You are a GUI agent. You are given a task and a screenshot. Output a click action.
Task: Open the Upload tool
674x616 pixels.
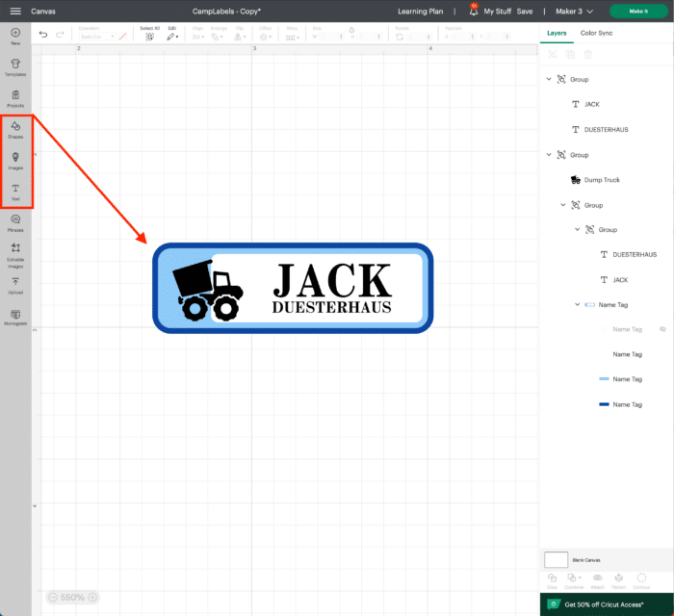click(15, 284)
